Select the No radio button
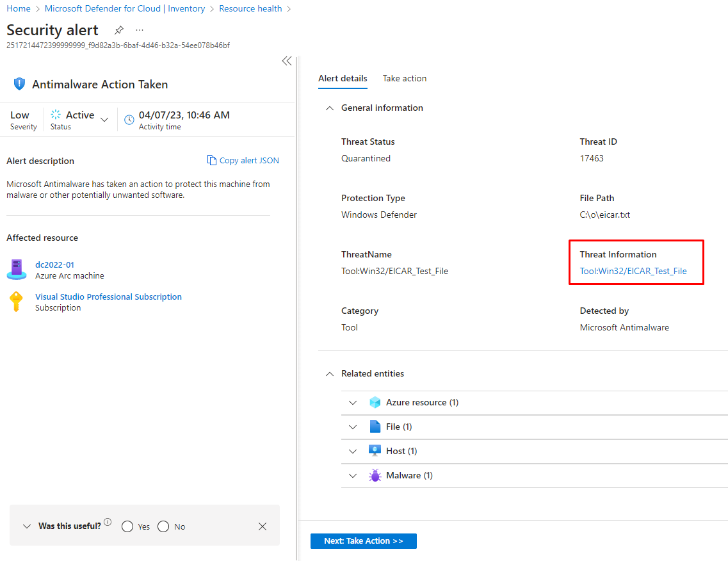The height and width of the screenshot is (561, 728). [x=163, y=526]
